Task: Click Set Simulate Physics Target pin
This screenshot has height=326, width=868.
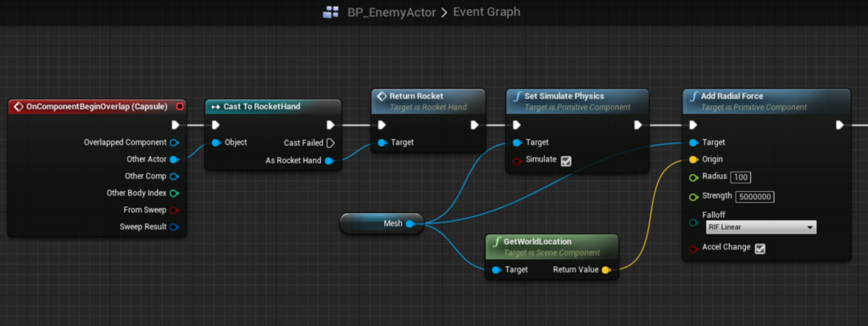Action: (517, 143)
